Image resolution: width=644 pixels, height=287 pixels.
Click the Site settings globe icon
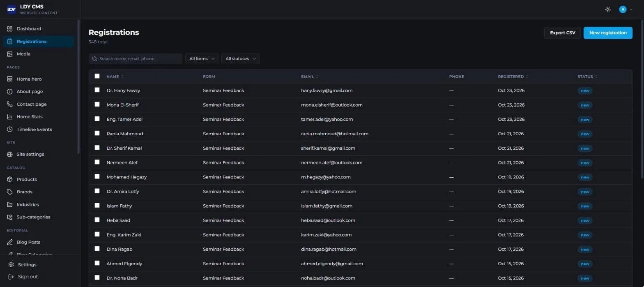coord(10,154)
